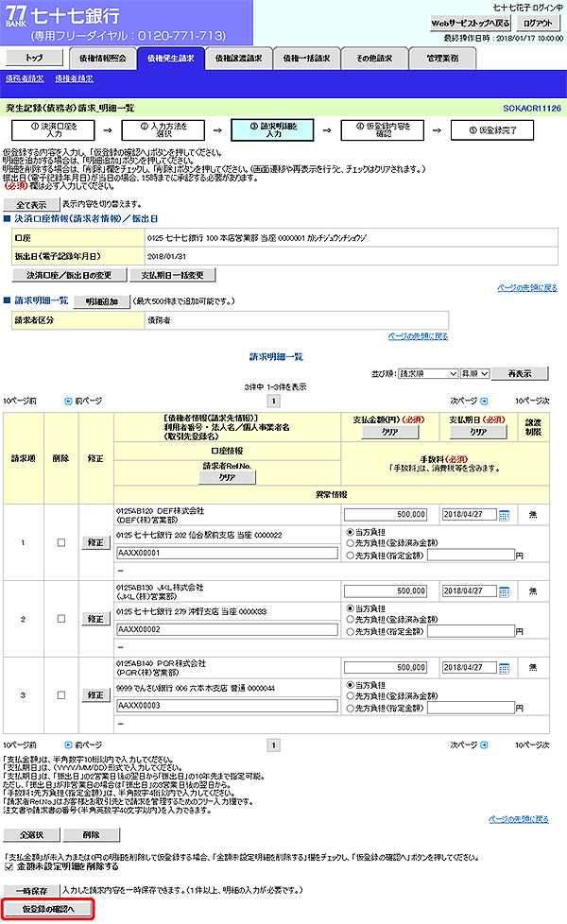567x924 pixels.
Task: Open the 債権発生請求 tab
Action: coord(170,59)
